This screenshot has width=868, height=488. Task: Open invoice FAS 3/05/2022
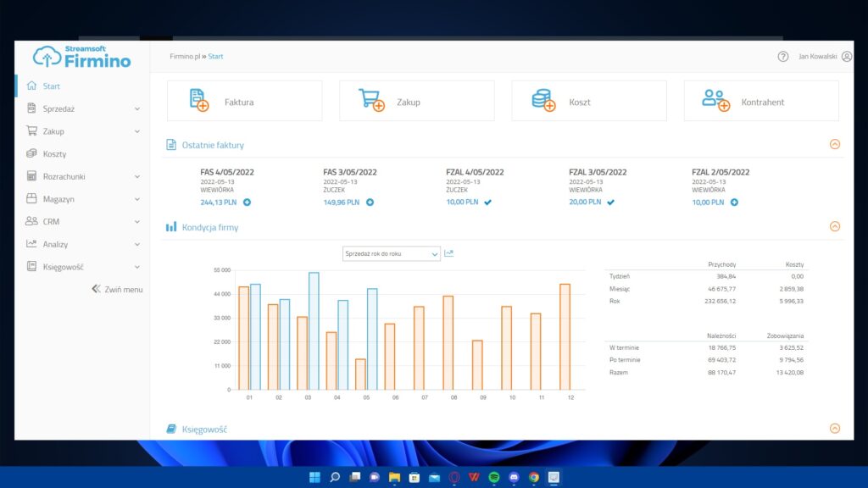350,172
